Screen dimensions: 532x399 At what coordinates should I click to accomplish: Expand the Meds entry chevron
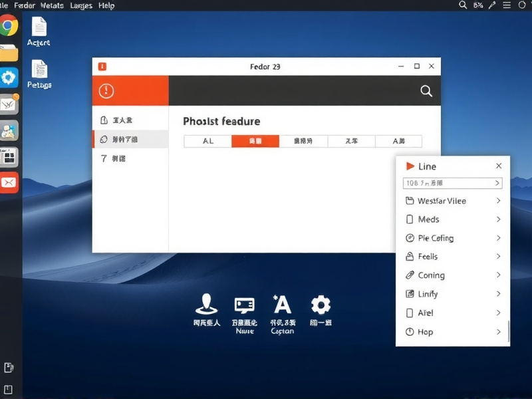498,219
